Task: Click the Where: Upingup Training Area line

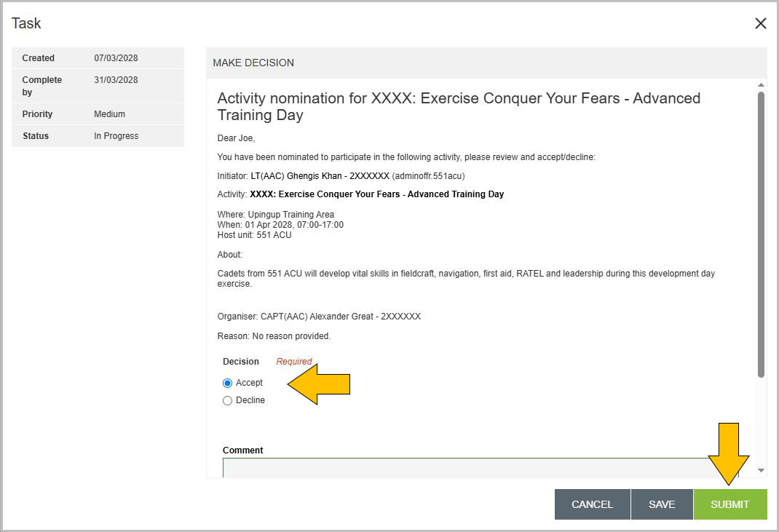Action: coord(276,215)
